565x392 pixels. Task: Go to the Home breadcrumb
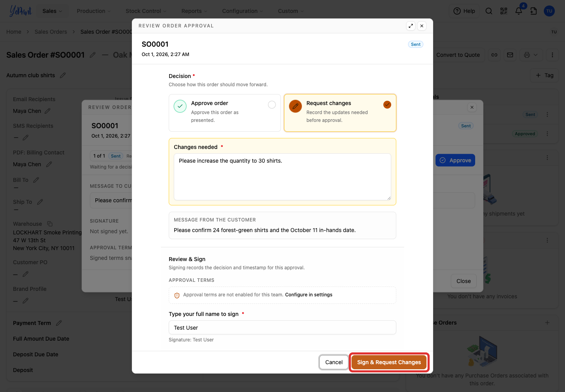(14, 32)
